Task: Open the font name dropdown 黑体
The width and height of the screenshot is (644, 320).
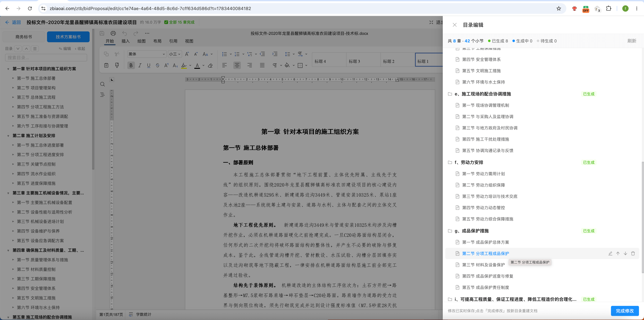Action: (x=147, y=54)
